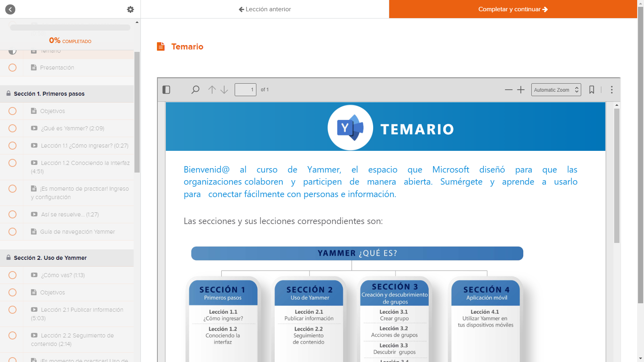Image resolution: width=644 pixels, height=362 pixels.
Task: Click the PDF viewer vertical scrollbar thumb
Action: [x=617, y=175]
